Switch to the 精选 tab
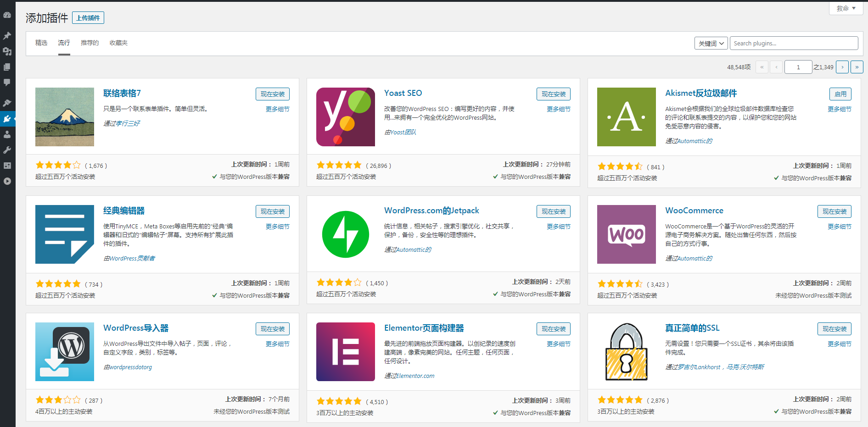 [x=41, y=43]
